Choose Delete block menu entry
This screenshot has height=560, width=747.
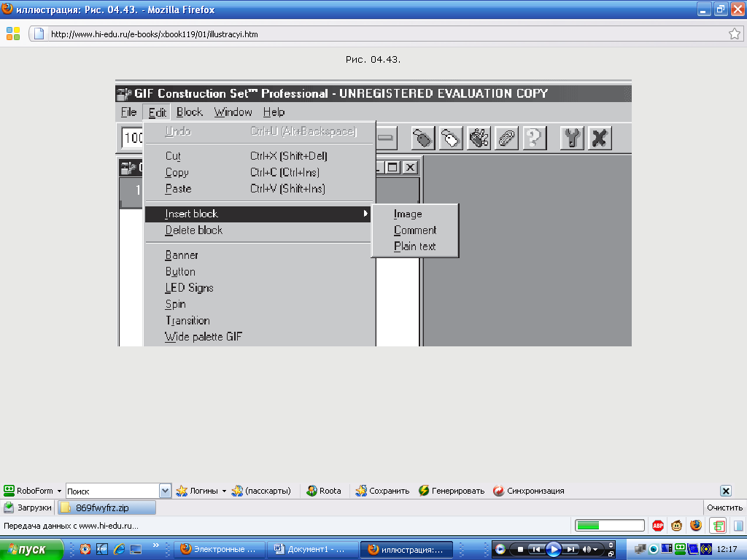pyautogui.click(x=258, y=230)
